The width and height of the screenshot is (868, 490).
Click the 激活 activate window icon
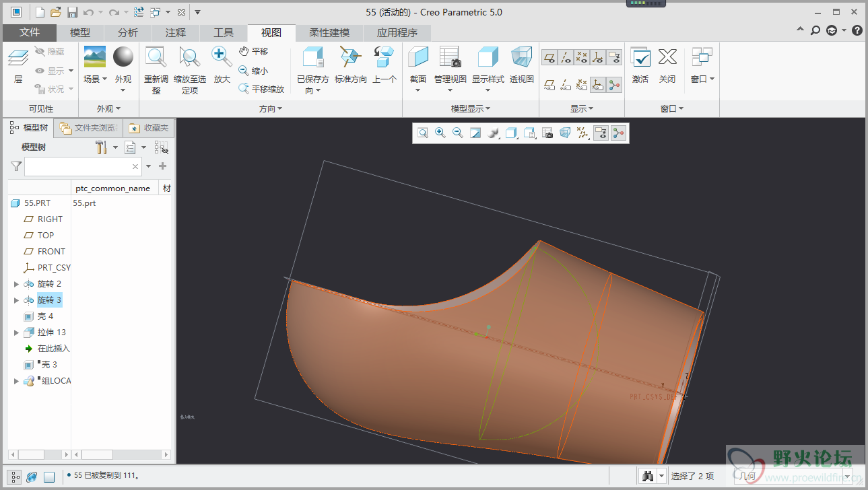coord(640,57)
